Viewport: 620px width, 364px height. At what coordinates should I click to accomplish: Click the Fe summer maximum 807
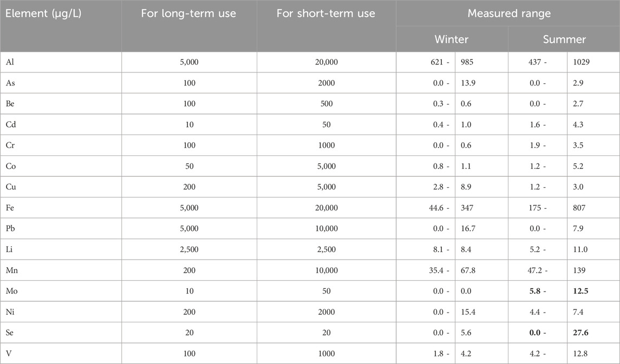click(579, 208)
